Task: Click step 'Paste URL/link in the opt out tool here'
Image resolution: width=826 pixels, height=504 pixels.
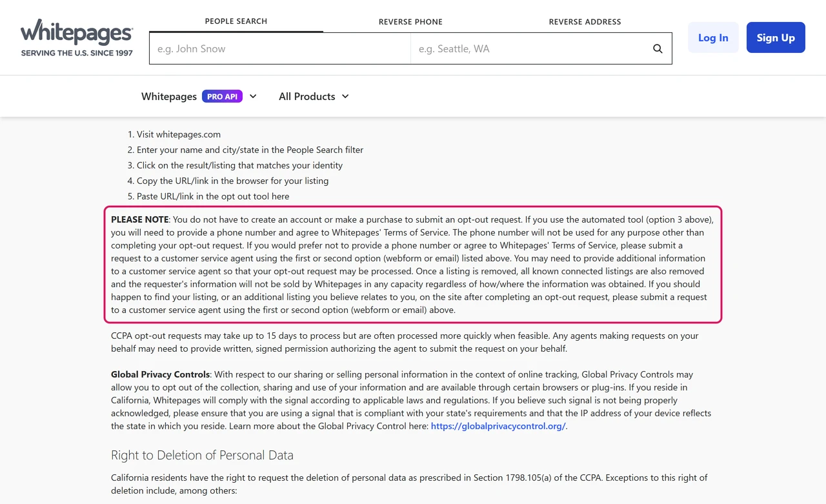Action: pyautogui.click(x=213, y=196)
